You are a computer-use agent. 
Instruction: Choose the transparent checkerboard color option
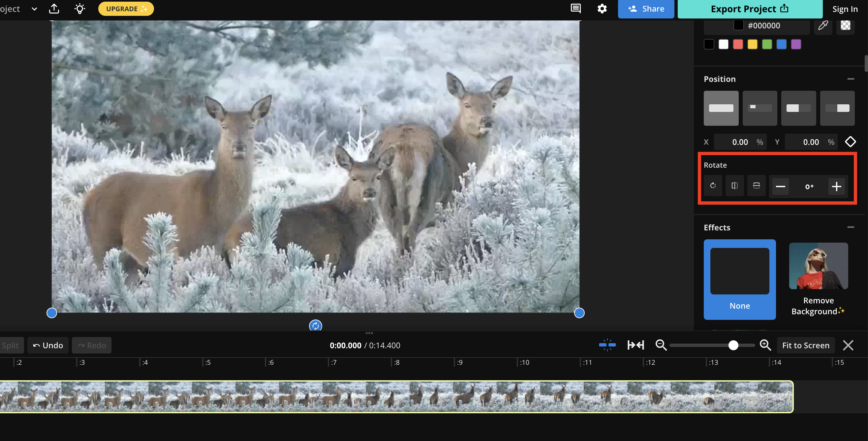[x=846, y=25]
